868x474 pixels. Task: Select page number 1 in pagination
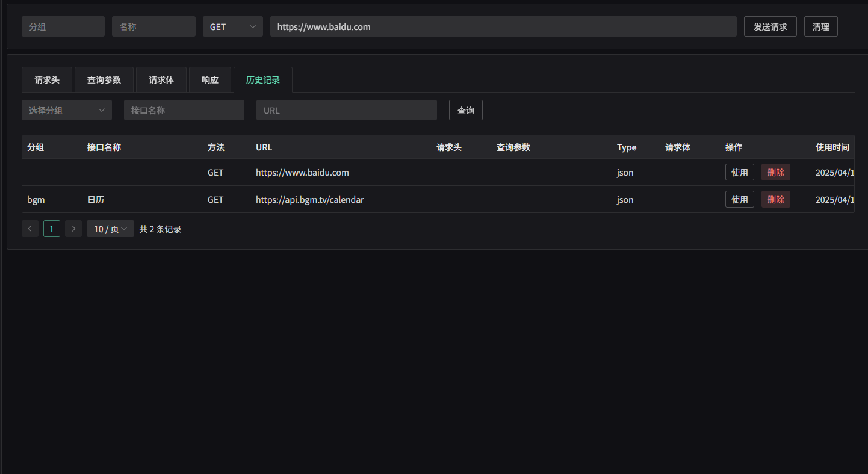52,229
